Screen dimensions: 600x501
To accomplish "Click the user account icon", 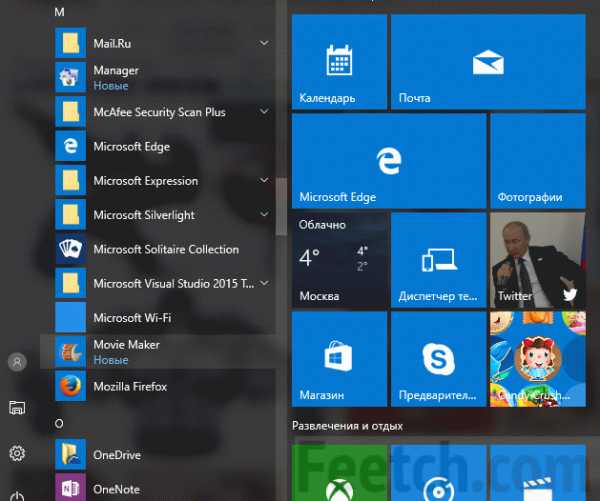I will point(17,362).
